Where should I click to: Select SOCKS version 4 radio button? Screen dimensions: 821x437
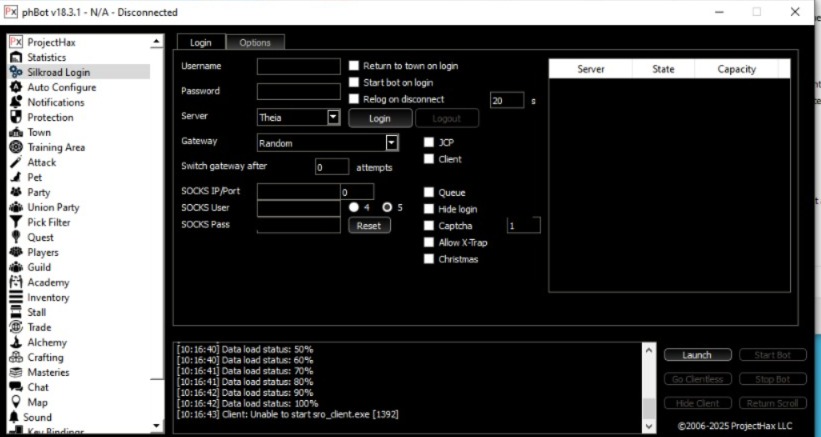(x=354, y=207)
